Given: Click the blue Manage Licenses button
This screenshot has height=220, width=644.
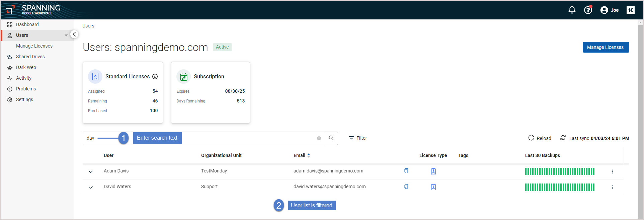Looking at the screenshot, I should click(606, 47).
